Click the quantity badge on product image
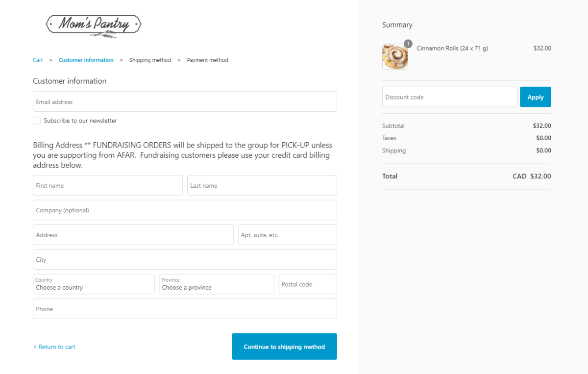Viewport: 588px width, 374px height. pyautogui.click(x=408, y=43)
